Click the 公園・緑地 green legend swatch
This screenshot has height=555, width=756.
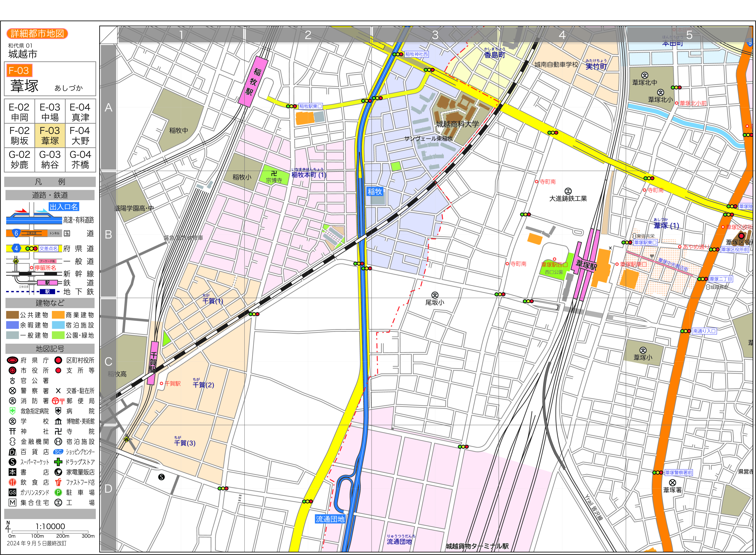[x=58, y=335]
